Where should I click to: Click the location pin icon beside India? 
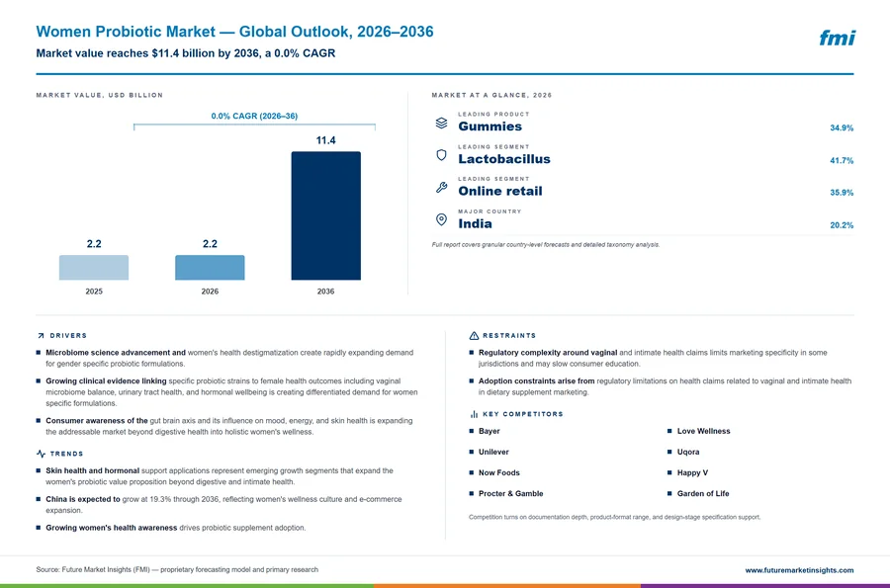click(x=441, y=219)
